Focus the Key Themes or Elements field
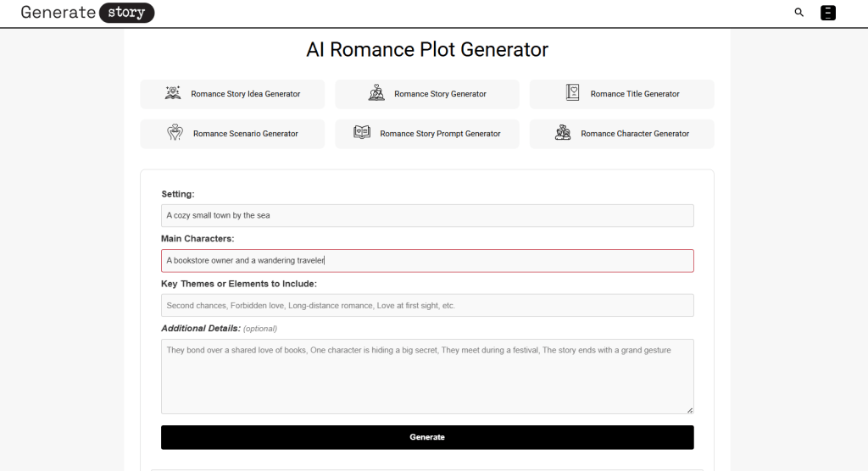Viewport: 868px width, 471px height. [427, 306]
